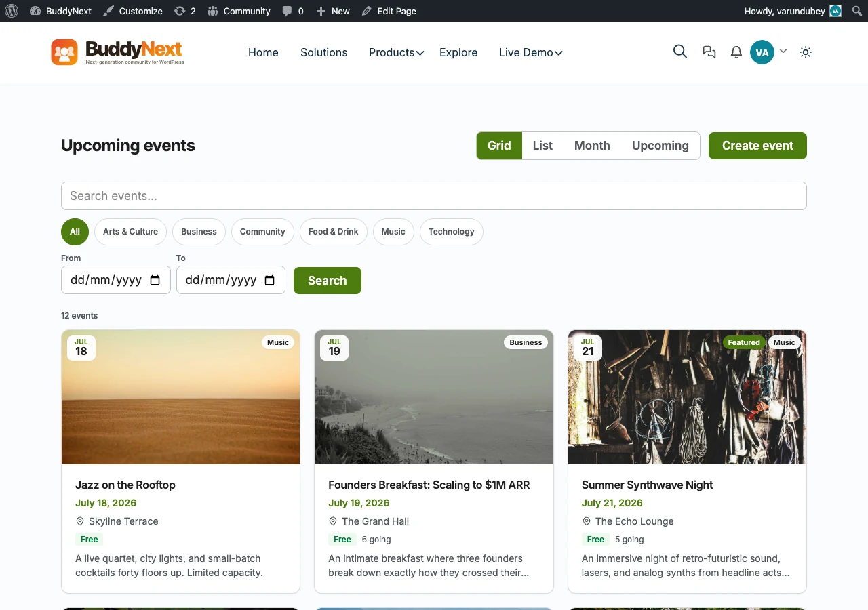The width and height of the screenshot is (868, 610).
Task: Open the notifications bell icon
Action: (x=736, y=52)
